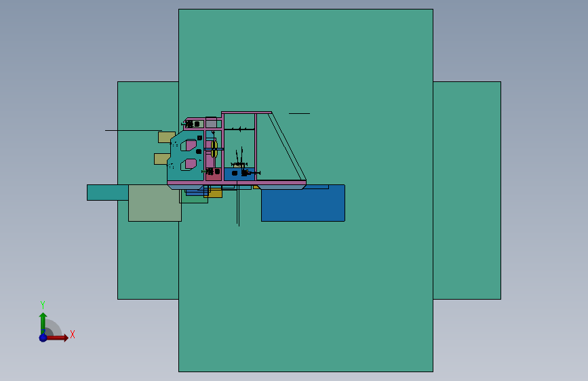Select the pale olive rectangular block

[x=155, y=203]
